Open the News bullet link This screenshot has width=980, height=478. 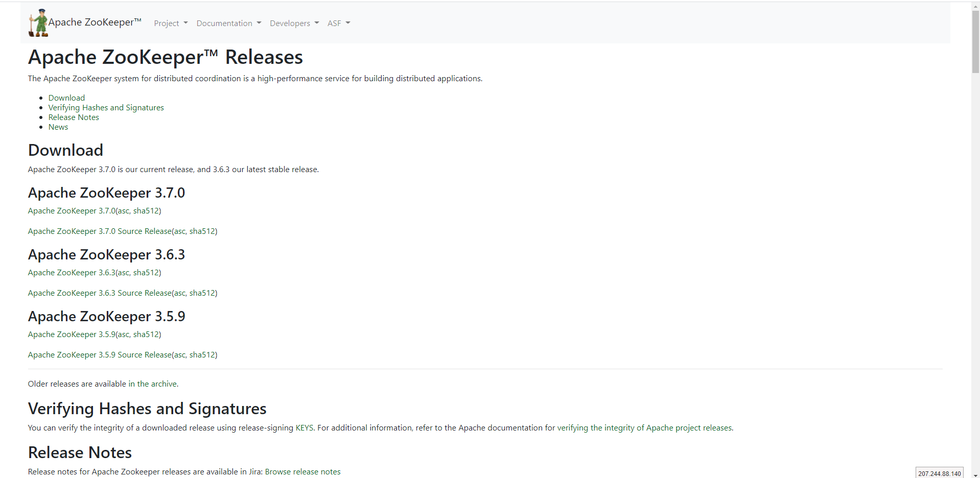(x=58, y=127)
